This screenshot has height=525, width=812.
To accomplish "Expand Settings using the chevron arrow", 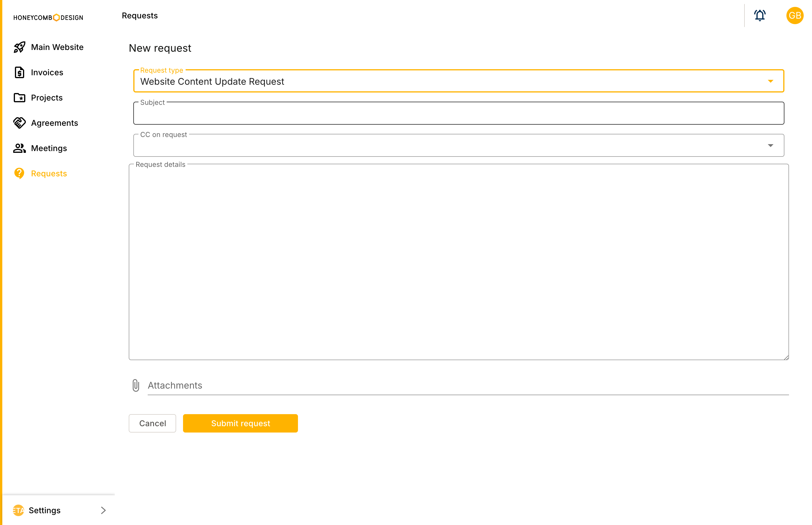I will click(x=103, y=510).
